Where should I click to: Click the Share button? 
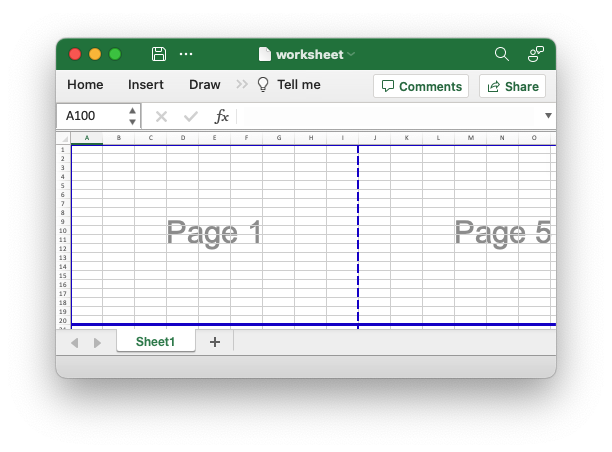click(x=512, y=86)
